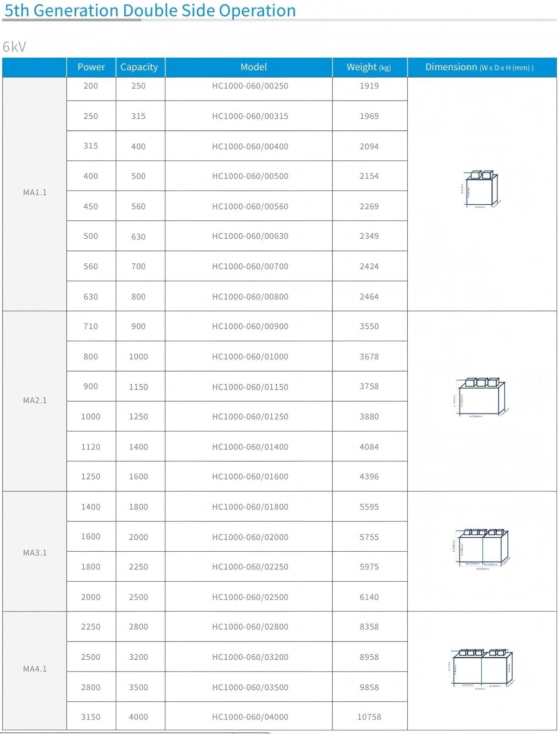The height and width of the screenshot is (734, 560).
Task: Select the Weight (kg) column header
Action: 368,67
